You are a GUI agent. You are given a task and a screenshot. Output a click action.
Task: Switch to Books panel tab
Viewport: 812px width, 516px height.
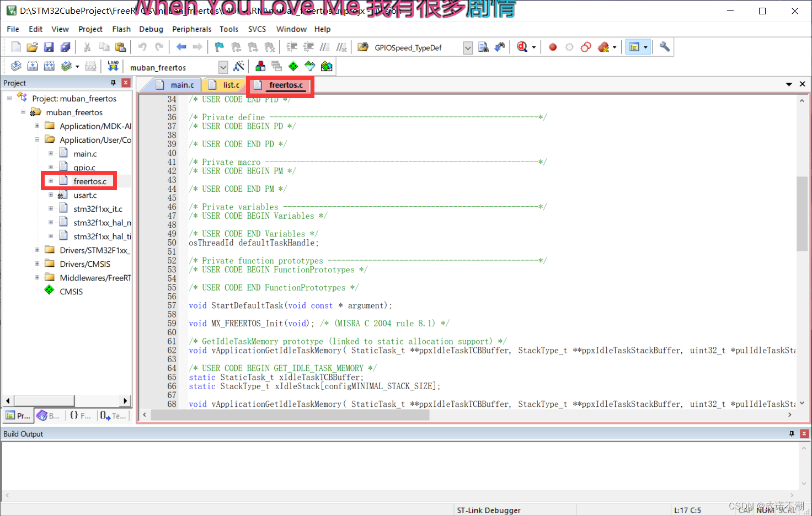49,416
